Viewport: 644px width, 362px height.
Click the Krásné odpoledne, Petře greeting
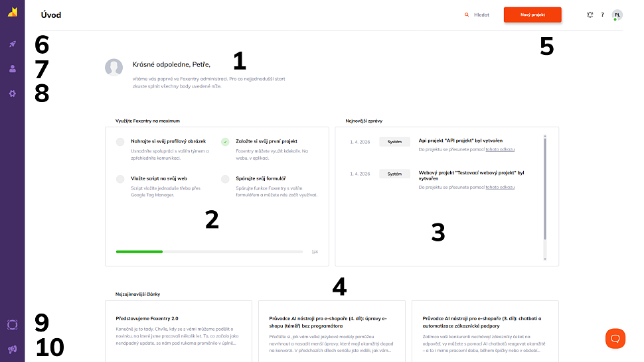(171, 64)
